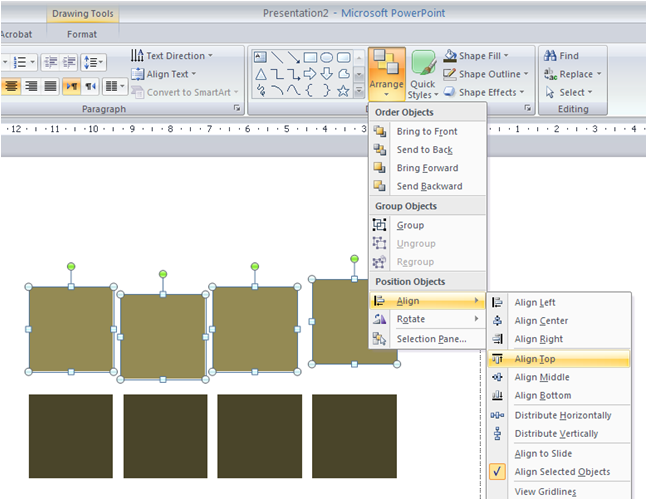This screenshot has width=647, height=500.
Task: Open the Arrange dropdown button
Action: (387, 74)
